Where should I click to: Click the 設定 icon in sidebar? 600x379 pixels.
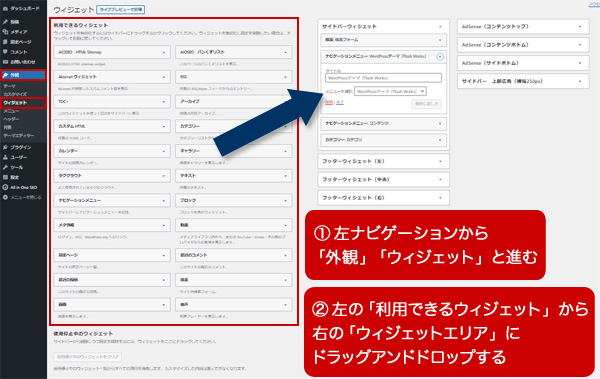[5, 177]
